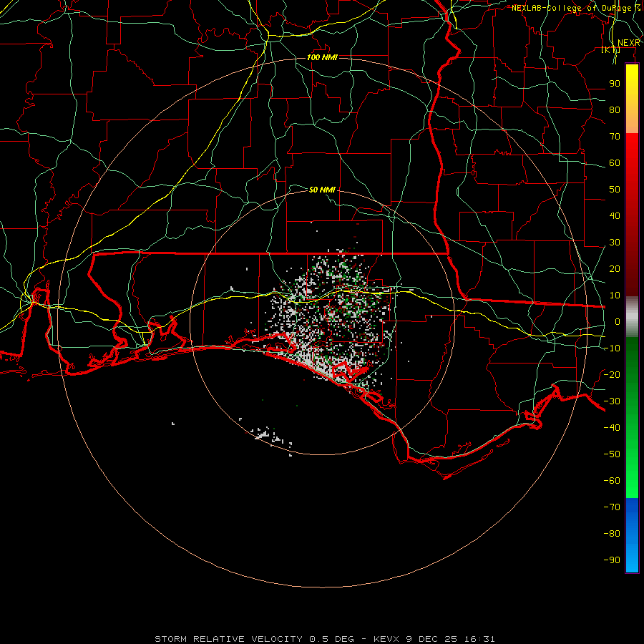Select the positive 70 knot scale label
The height and width of the screenshot is (644, 644).
coord(615,137)
